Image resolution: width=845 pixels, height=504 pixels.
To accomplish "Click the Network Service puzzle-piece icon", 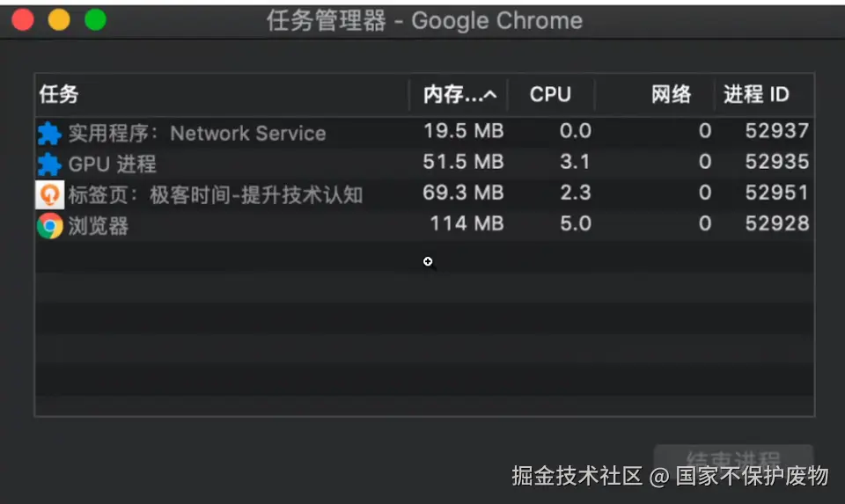I will [49, 134].
